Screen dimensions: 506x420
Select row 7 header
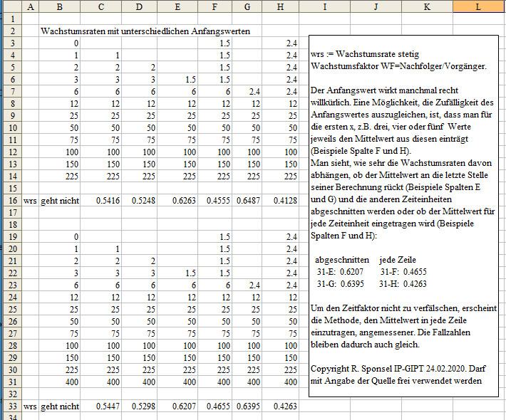pos(13,92)
